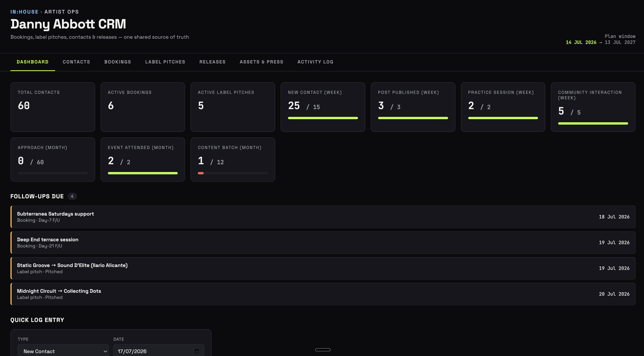
Task: Open Subterranea Saturdays support follow-up
Action: click(323, 217)
